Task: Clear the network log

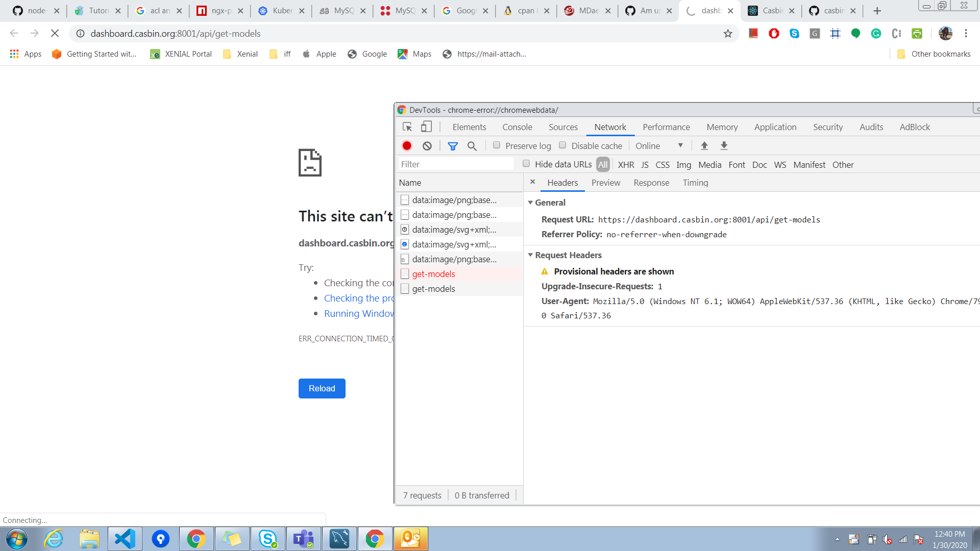Action: tap(427, 145)
